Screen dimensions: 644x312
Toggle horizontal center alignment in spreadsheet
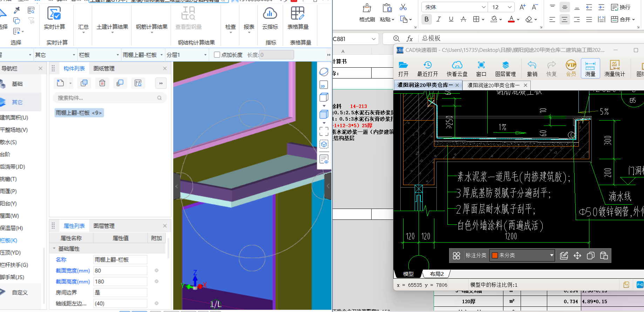click(x=564, y=19)
